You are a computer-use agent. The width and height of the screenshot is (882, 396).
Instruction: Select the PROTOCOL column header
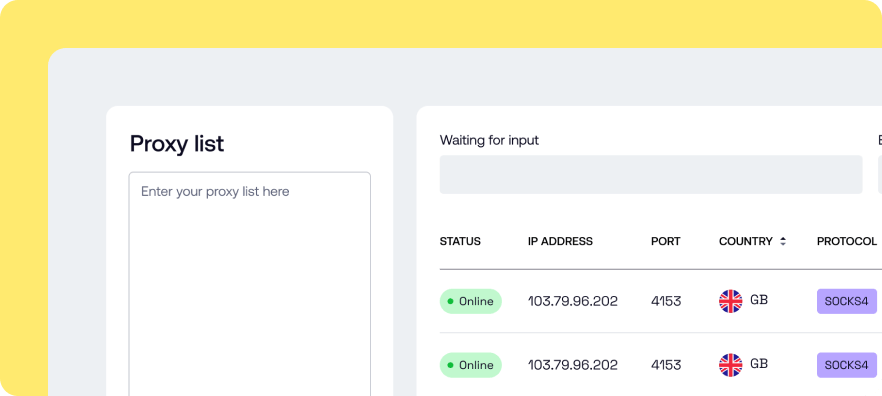[847, 241]
